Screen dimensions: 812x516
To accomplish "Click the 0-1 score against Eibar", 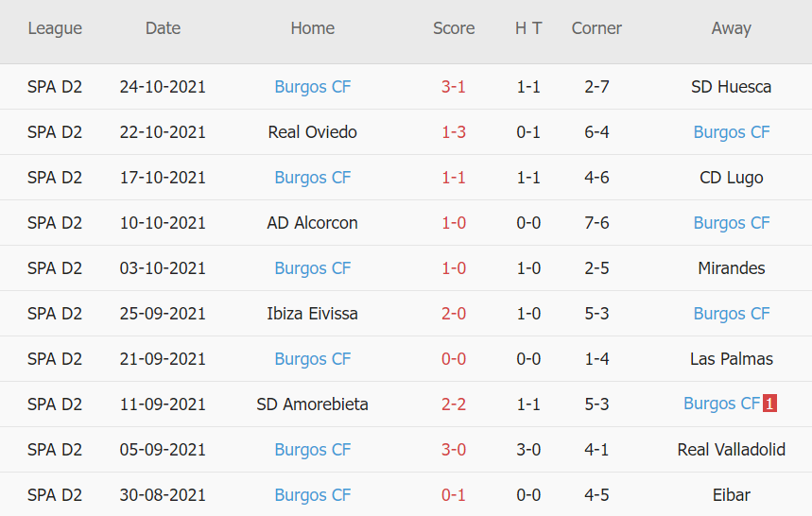I will (x=454, y=495).
